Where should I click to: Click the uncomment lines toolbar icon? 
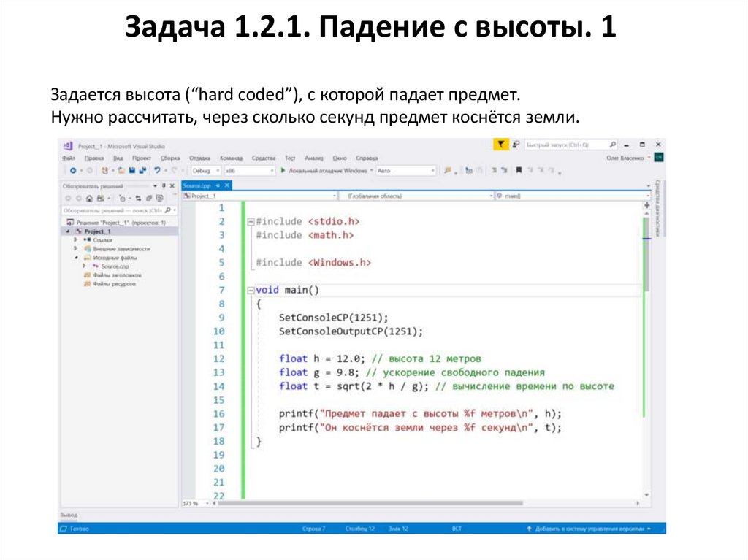pyautogui.click(x=504, y=170)
